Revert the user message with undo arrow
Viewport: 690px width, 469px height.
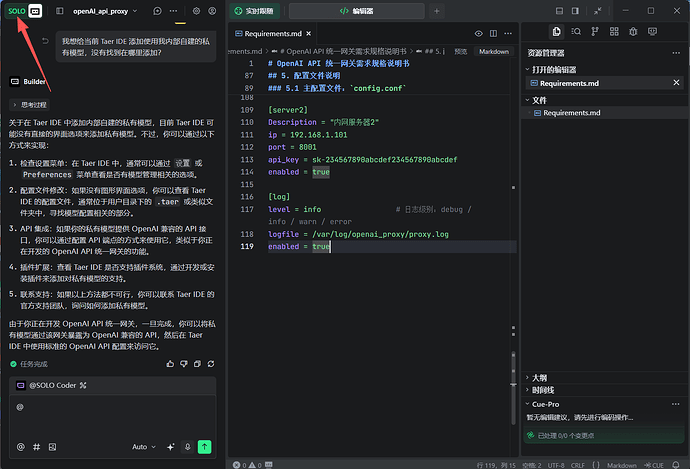click(45, 41)
